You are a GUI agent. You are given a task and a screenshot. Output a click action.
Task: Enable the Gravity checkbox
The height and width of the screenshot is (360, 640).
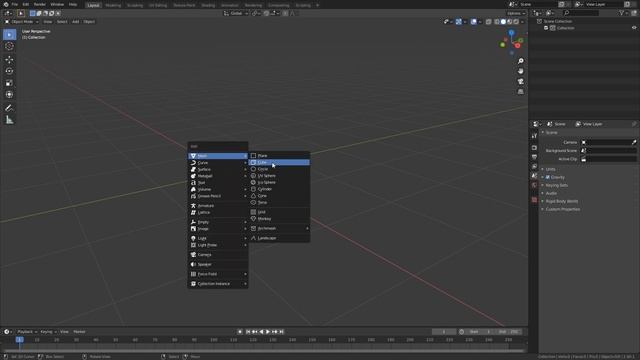(x=548, y=177)
